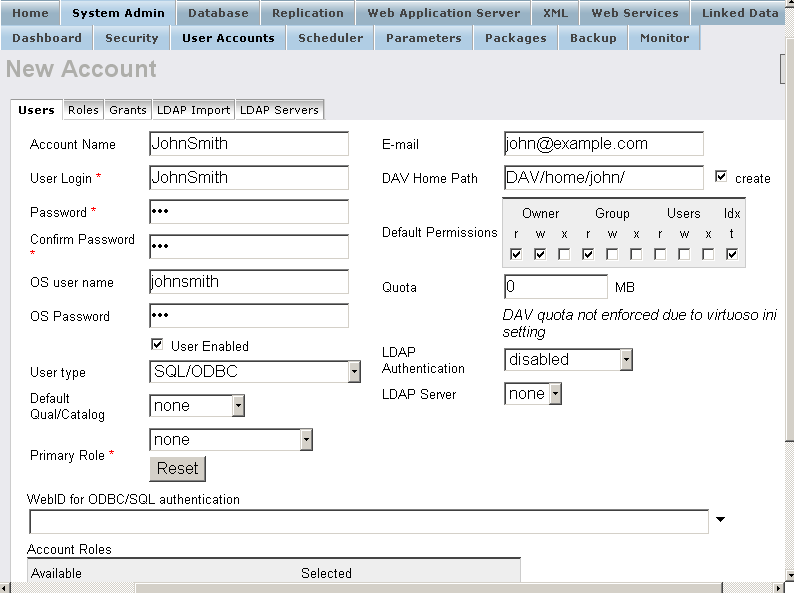Open the WebID dropdown arrow icon
Viewport: 794px width, 593px height.
pos(720,519)
